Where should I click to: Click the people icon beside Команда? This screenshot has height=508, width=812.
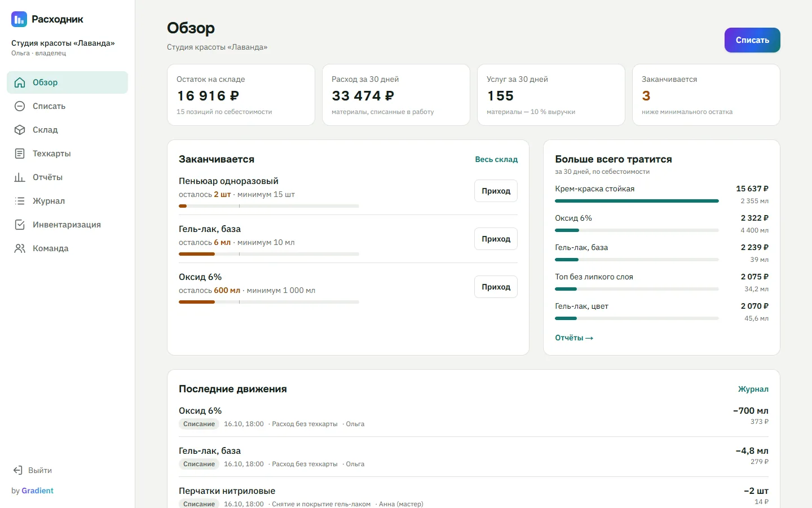coord(20,248)
